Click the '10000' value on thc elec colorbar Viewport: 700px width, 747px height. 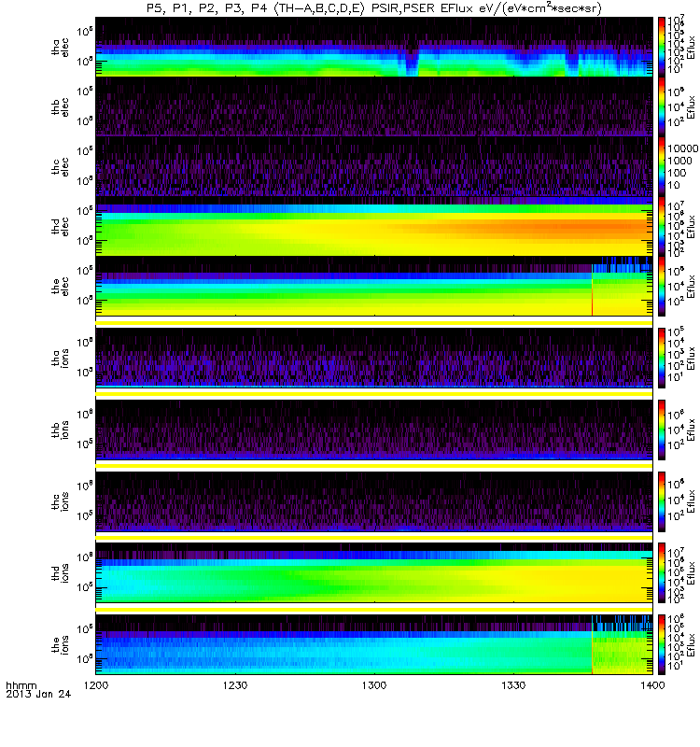coord(683,148)
